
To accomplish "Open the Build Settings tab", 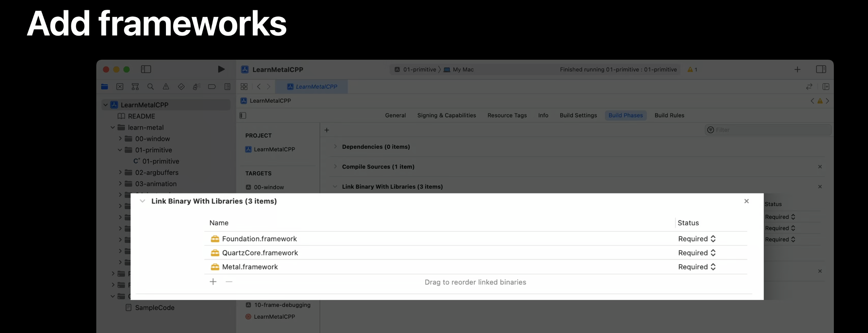I will [x=578, y=115].
